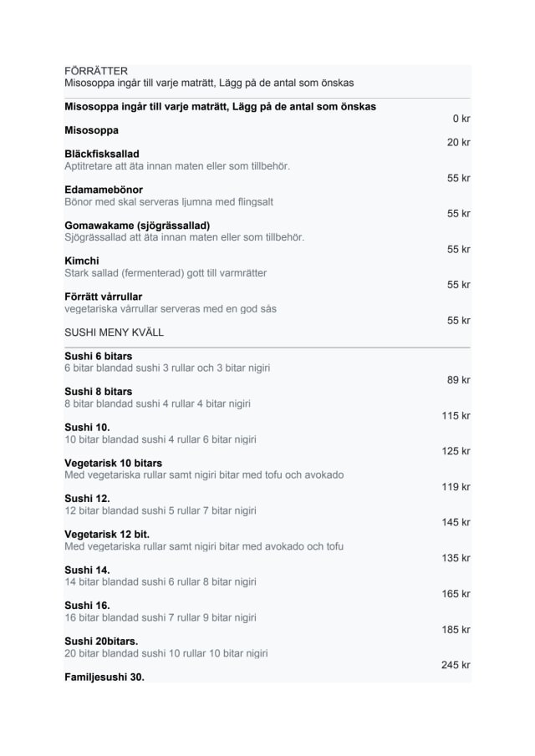Click the Bläckfisksallad dish title
This screenshot has width=535, height=756.
(102, 154)
